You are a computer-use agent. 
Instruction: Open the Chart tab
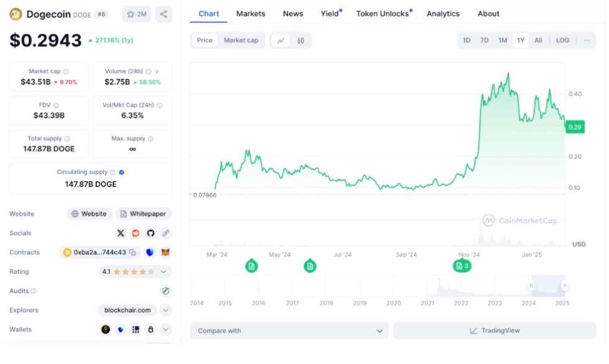[209, 14]
